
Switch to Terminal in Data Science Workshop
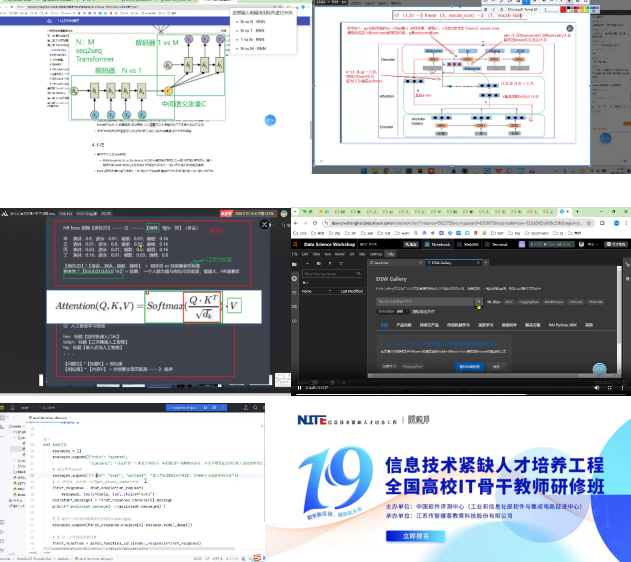pyautogui.click(x=496, y=244)
